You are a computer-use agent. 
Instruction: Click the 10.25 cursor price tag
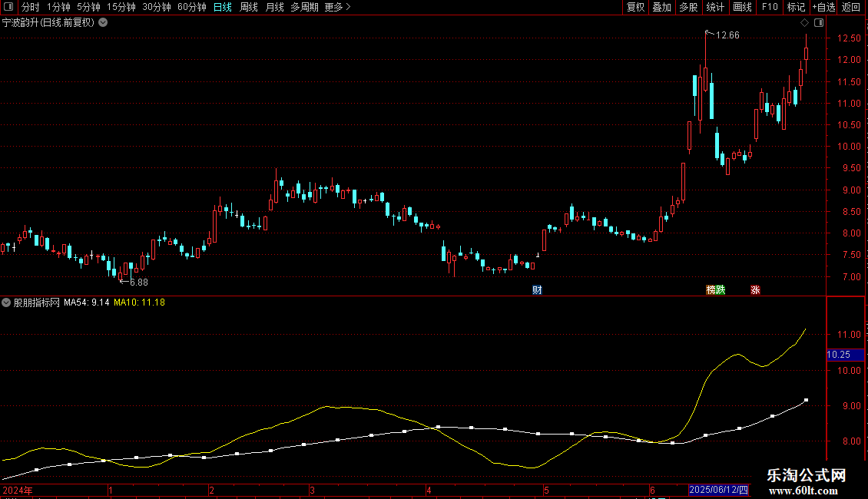coord(845,355)
